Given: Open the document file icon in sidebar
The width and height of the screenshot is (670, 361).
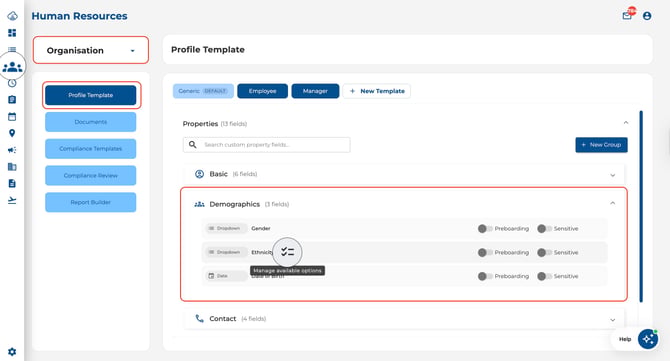Looking at the screenshot, I should 12,183.
